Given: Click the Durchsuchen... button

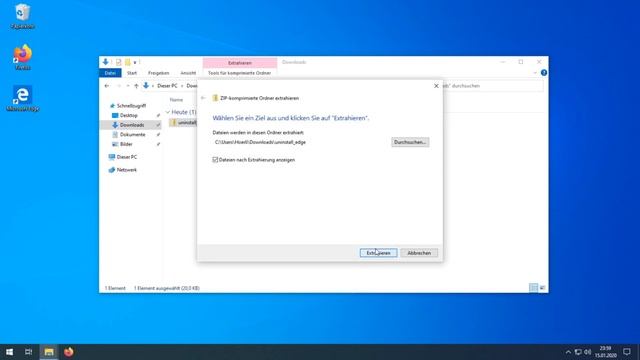Looking at the screenshot, I should (x=410, y=142).
